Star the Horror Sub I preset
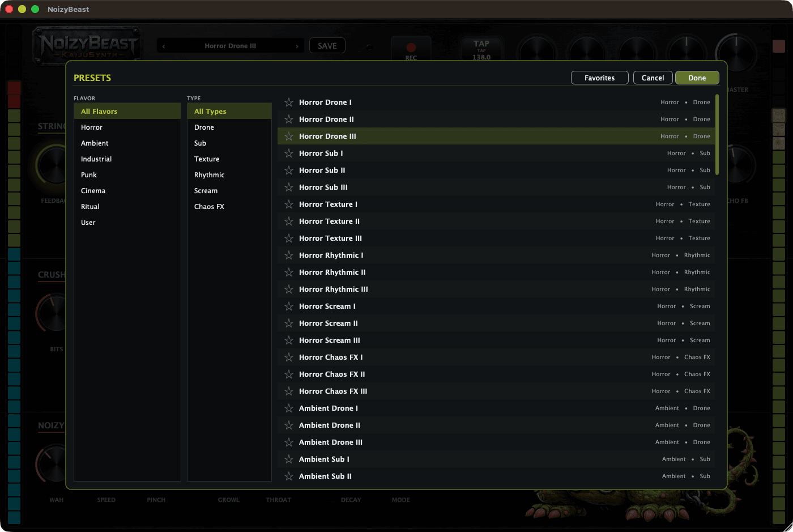This screenshot has height=532, width=793. click(289, 154)
